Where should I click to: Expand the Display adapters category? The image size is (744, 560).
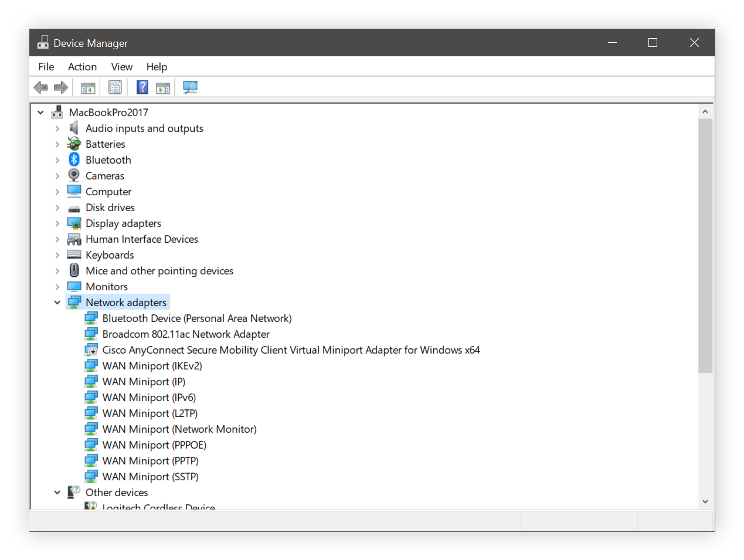click(57, 223)
